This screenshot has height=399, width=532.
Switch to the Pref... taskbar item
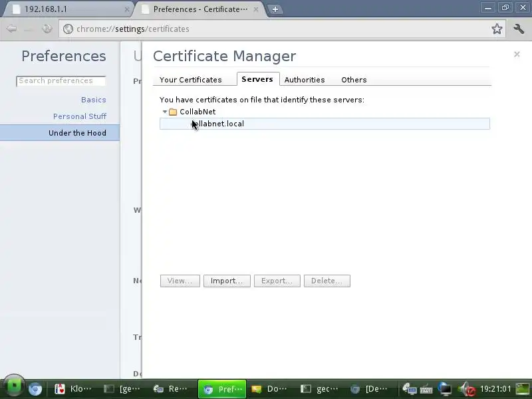(222, 389)
